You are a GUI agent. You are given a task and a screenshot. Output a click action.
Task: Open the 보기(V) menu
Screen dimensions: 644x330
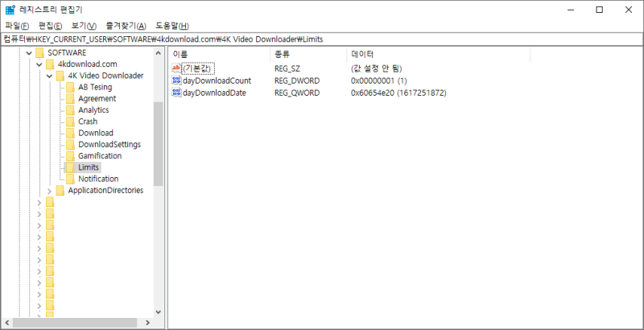coord(84,26)
